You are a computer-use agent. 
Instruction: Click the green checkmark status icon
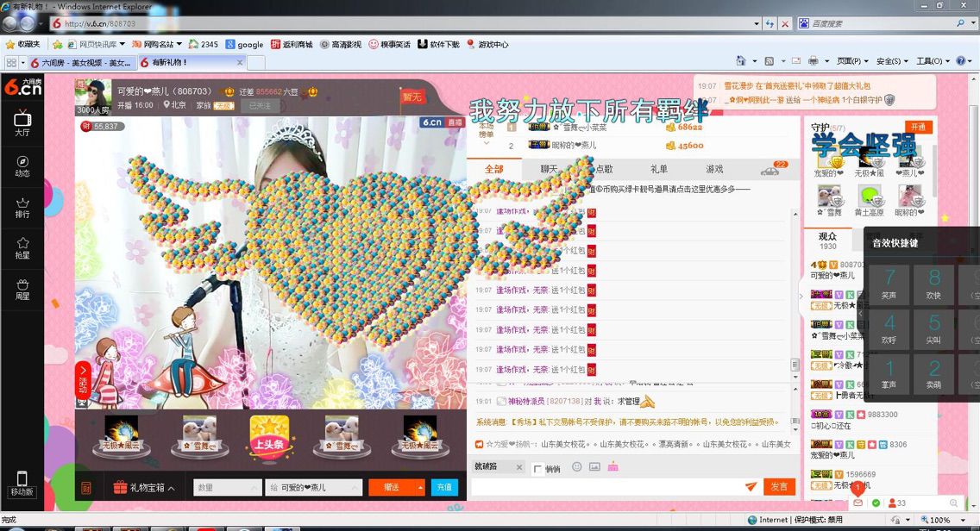(x=876, y=503)
